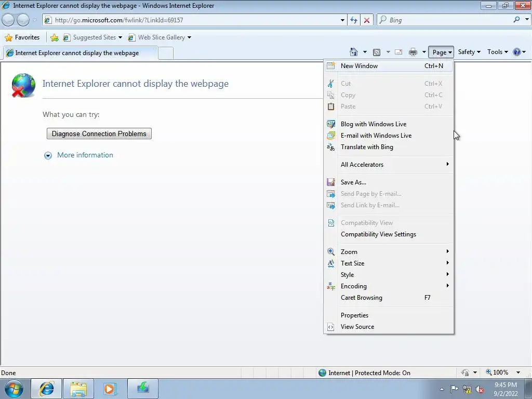Click the Print toolbar icon
532x399 pixels.
413,52
